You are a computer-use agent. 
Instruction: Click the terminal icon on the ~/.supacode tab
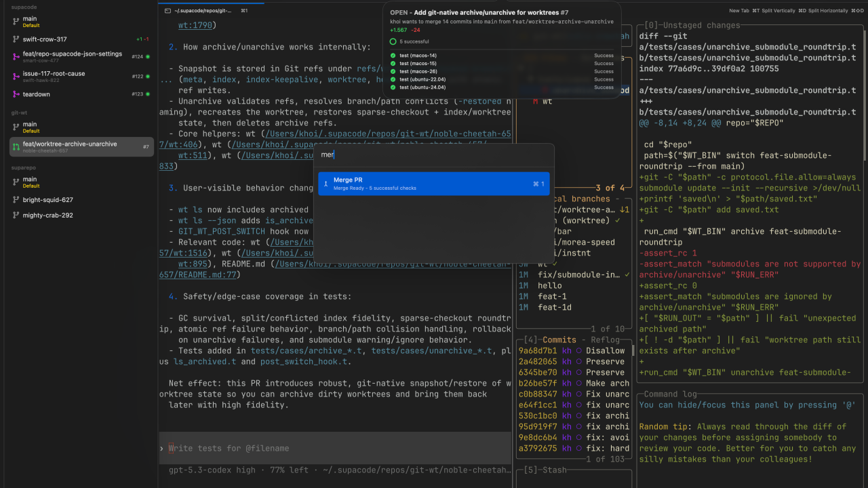click(167, 11)
